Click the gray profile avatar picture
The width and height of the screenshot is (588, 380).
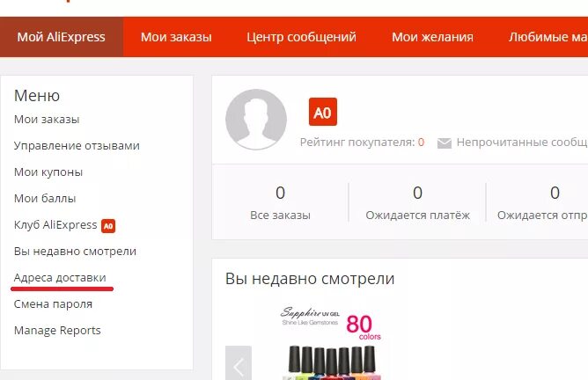pyautogui.click(x=256, y=120)
